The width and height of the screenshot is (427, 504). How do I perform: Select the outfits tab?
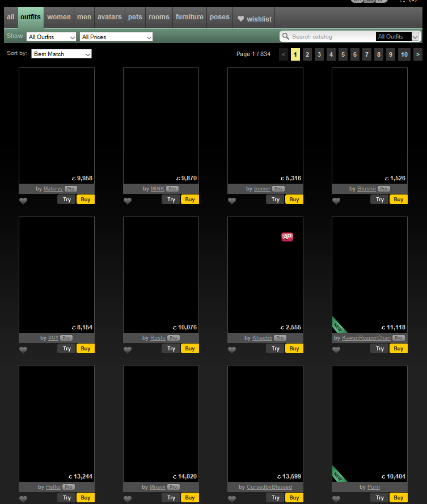pos(31,17)
